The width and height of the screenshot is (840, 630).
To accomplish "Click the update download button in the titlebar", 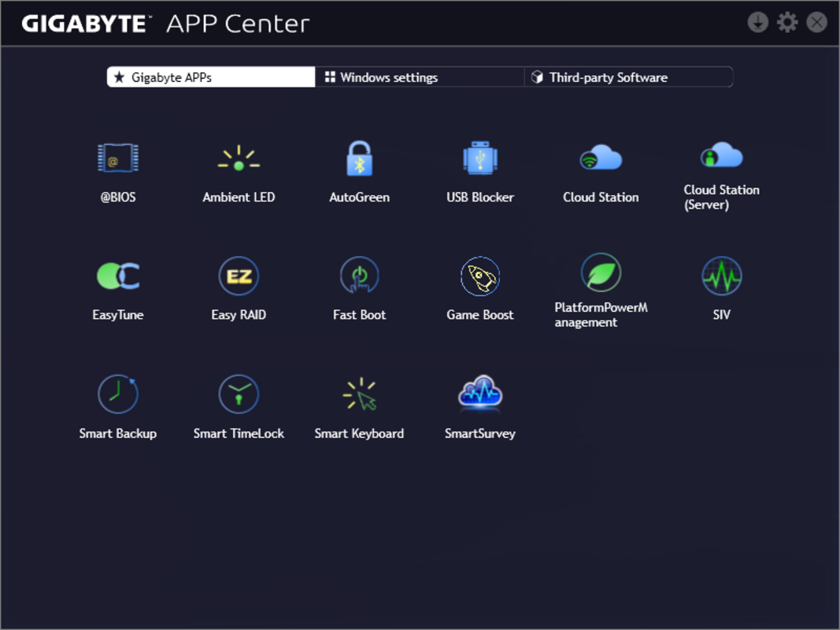I will pyautogui.click(x=757, y=22).
